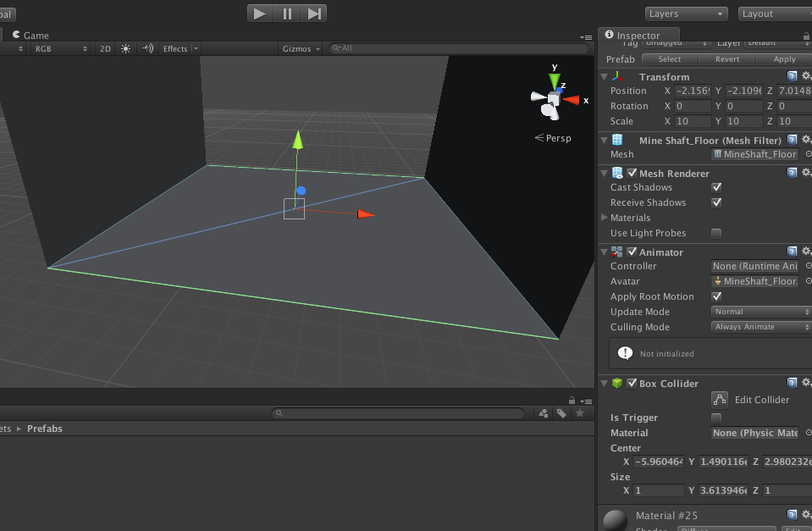Click the Position X field
The image size is (812, 531).
(693, 91)
